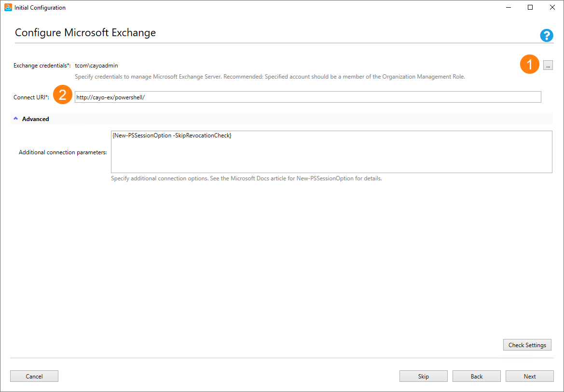This screenshot has width=564, height=392.
Task: Click the Exchange credentials* label
Action: point(42,66)
